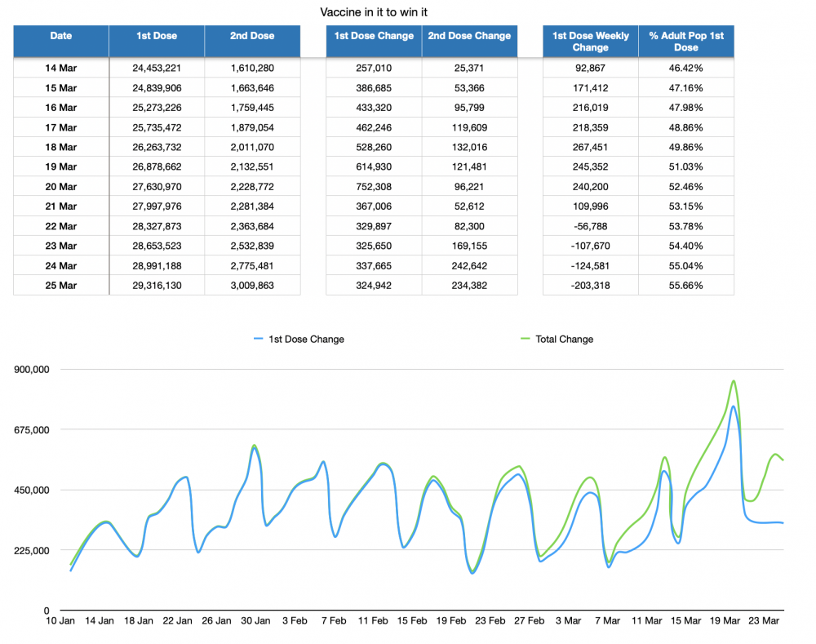The width and height of the screenshot is (816, 644).
Task: Select 1st Dose Change cell 337,665
Action: click(x=374, y=265)
